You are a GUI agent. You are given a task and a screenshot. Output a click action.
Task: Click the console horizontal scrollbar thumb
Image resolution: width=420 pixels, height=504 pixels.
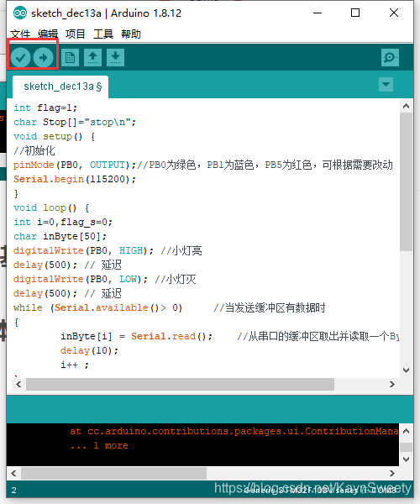coord(113,473)
